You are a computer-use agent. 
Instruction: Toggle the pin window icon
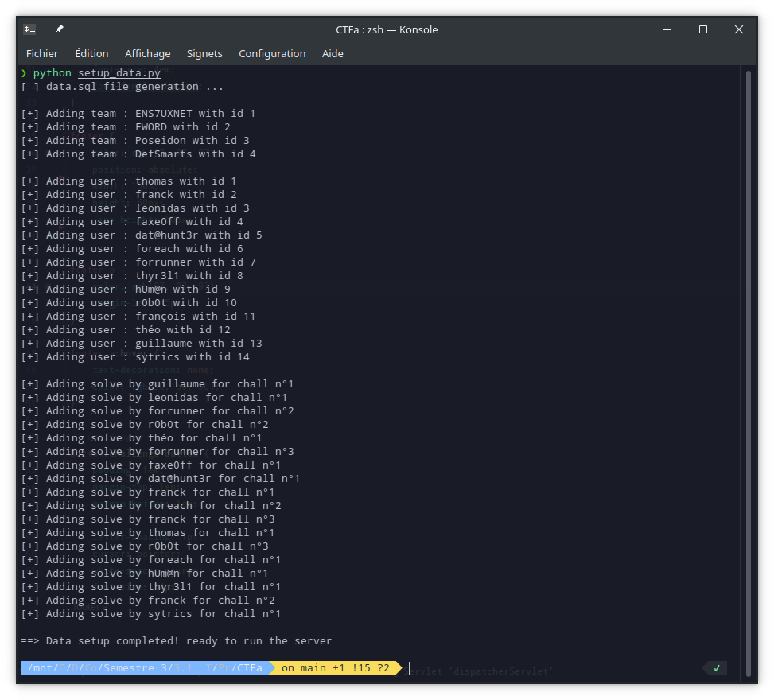[59, 29]
